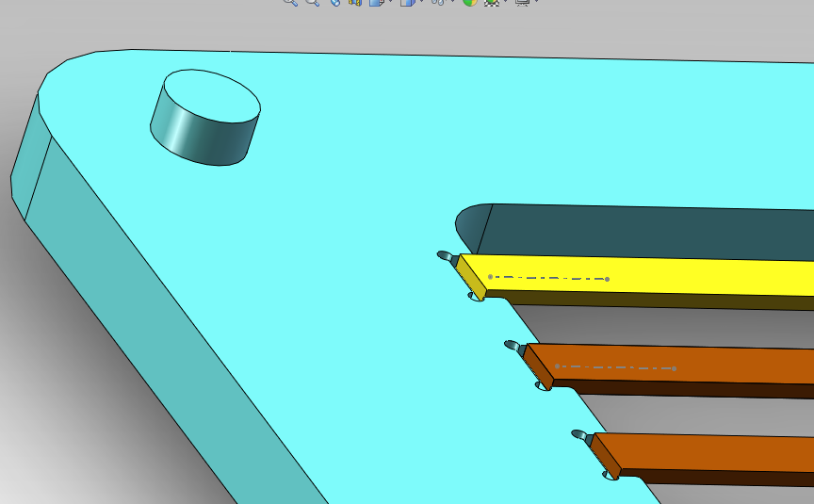
Task: Select the yellow bar's small end face
Action: coord(470,277)
